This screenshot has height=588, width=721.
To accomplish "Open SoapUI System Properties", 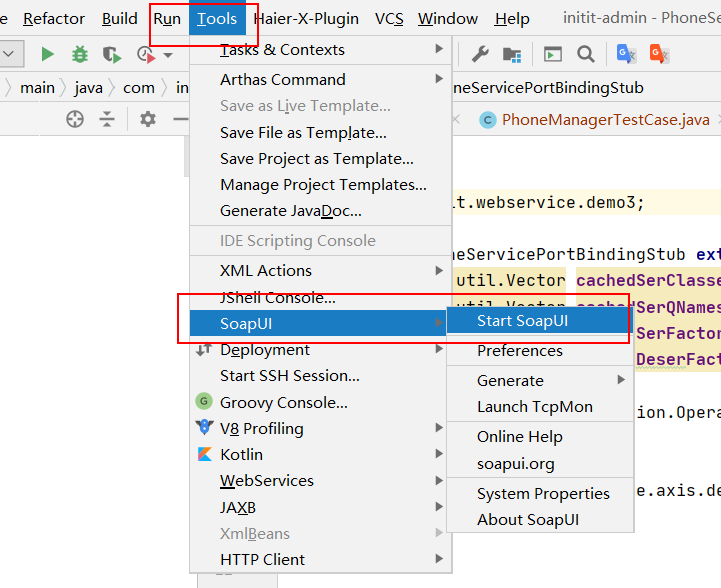I will coord(540,493).
